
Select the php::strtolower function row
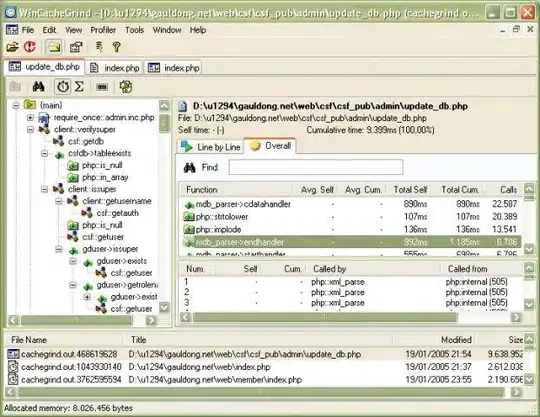point(350,217)
